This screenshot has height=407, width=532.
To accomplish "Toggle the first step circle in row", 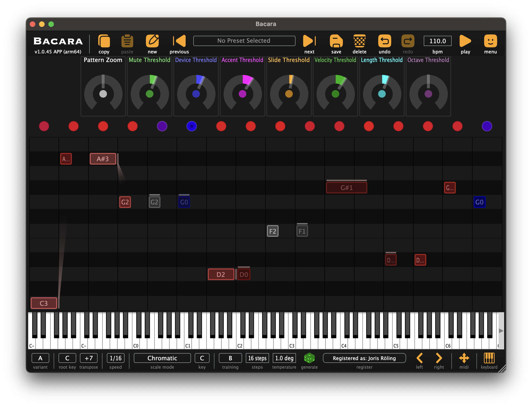I will click(44, 126).
